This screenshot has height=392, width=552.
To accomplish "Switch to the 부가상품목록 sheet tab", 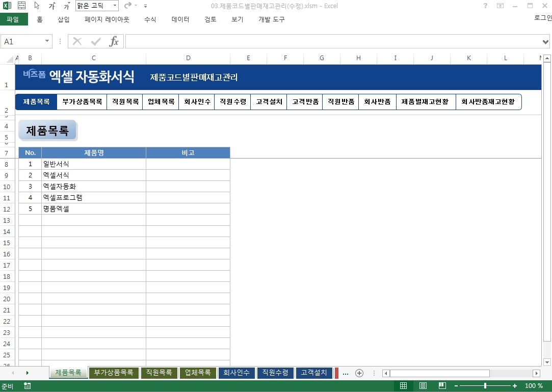I will 114,373.
